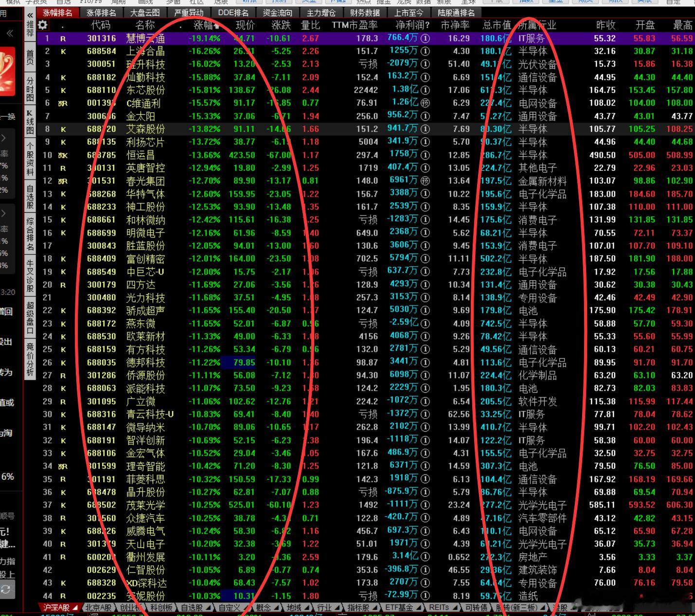Sort the list by the 现价 column header
695x616 pixels.
tap(245, 25)
